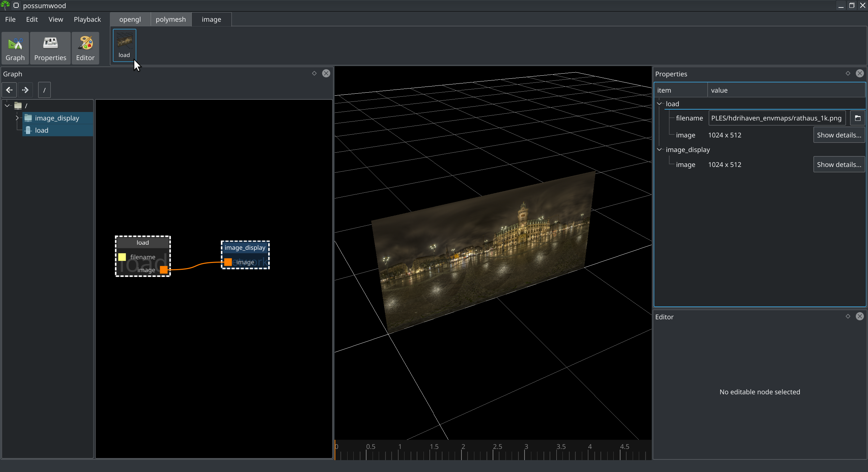Open the Edit menu
The image size is (868, 472).
click(31, 19)
